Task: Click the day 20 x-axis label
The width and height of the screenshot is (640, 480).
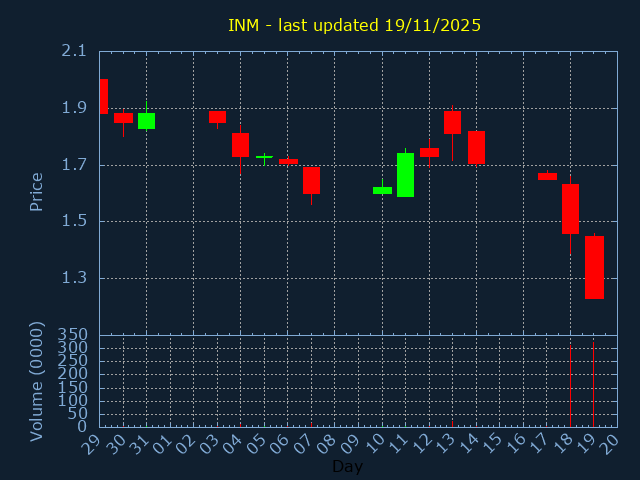Action: (x=610, y=444)
